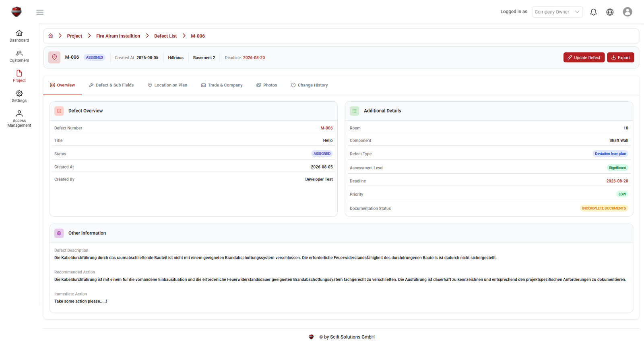Click the M-006 breadcrumb item
Viewport: 644px width, 345px height.
coord(198,36)
